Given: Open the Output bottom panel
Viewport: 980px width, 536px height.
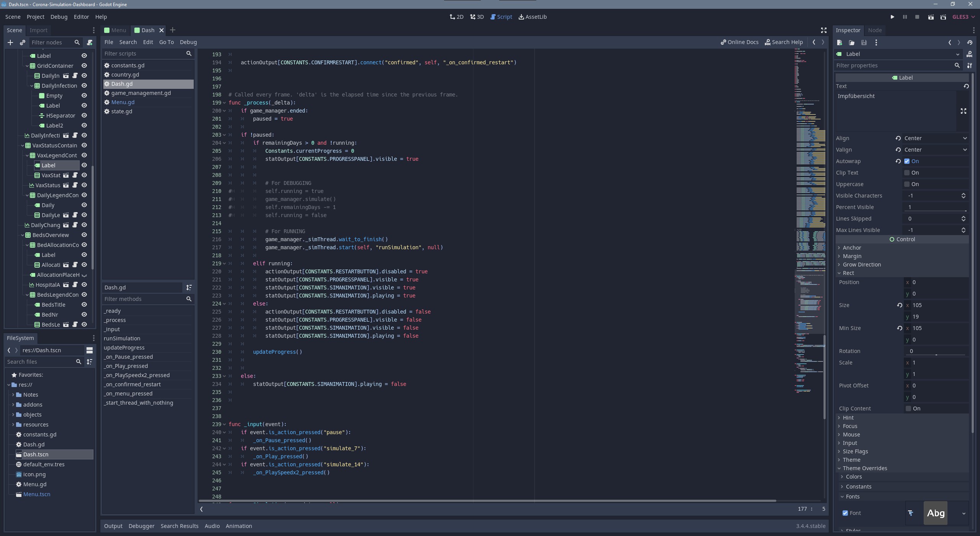Looking at the screenshot, I should tap(113, 526).
